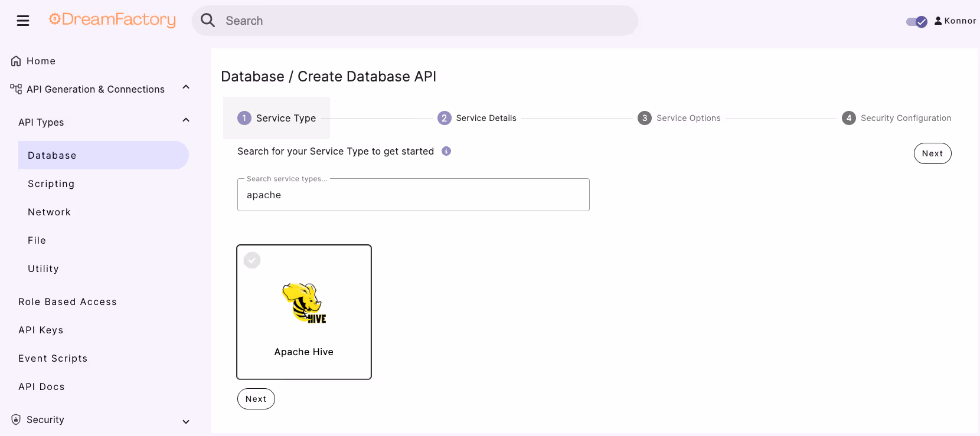Click the Next button below Apache Hive
Image resolution: width=980 pixels, height=436 pixels.
click(x=256, y=399)
